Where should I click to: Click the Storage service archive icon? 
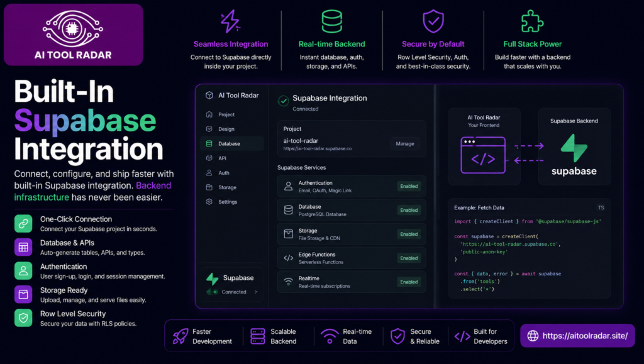coord(288,234)
